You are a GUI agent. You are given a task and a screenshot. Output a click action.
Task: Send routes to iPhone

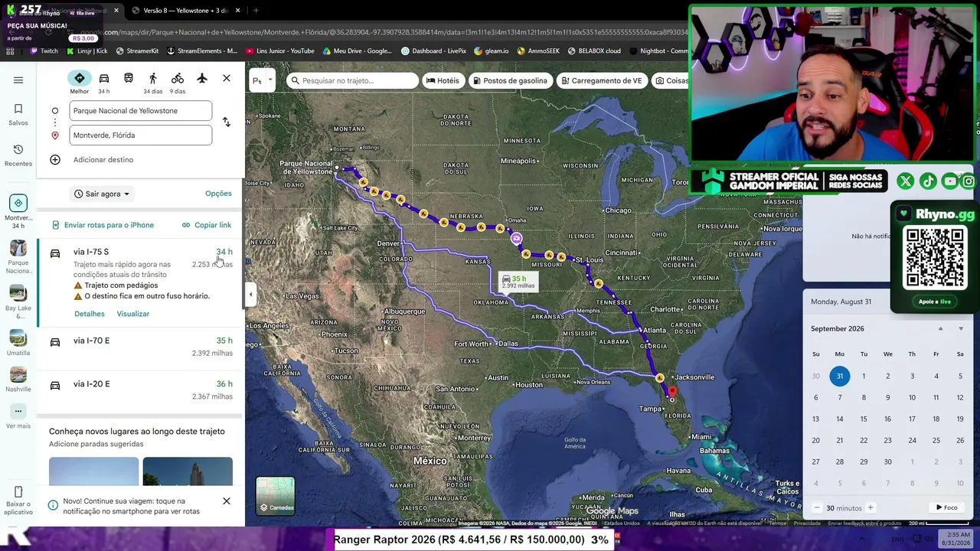pos(103,225)
